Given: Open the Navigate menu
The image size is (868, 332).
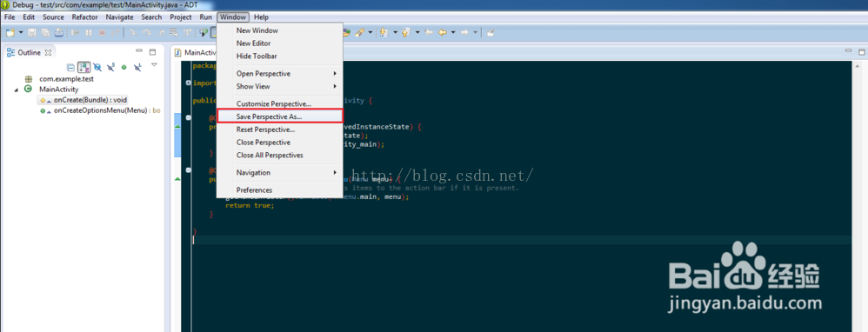Looking at the screenshot, I should 119,17.
